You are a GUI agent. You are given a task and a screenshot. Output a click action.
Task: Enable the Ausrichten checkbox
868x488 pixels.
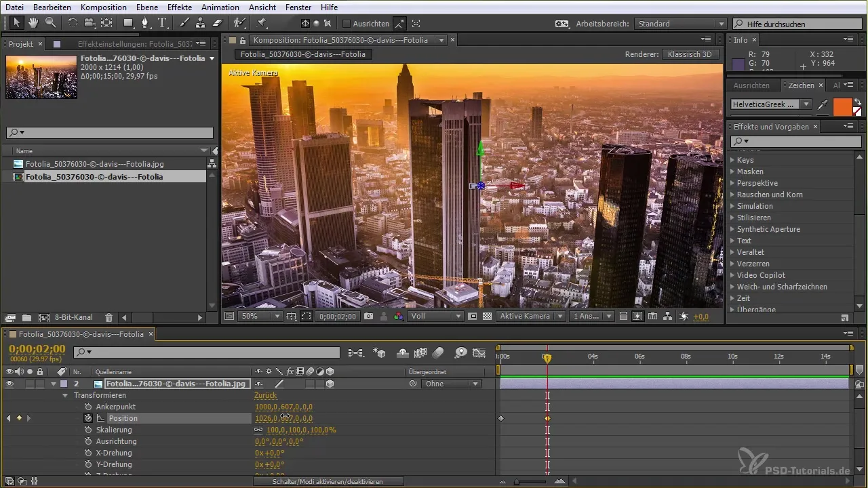click(x=347, y=23)
